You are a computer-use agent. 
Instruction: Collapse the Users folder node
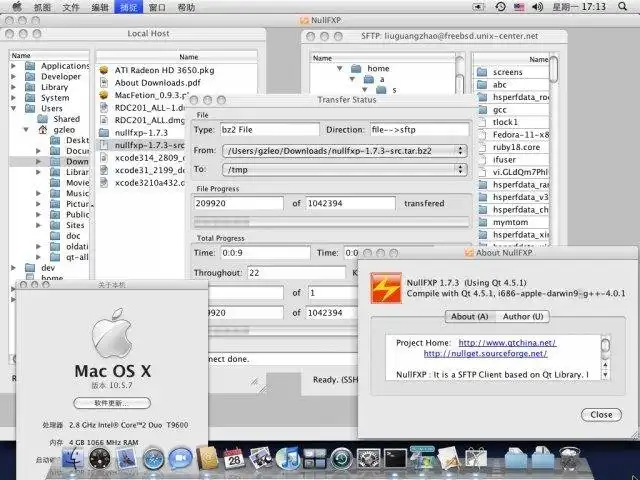pos(13,108)
